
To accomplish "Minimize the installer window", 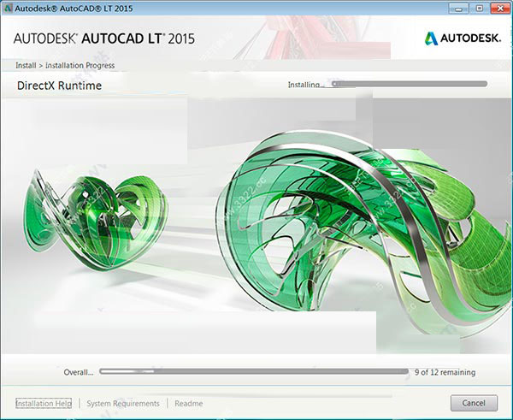I will (x=458, y=9).
